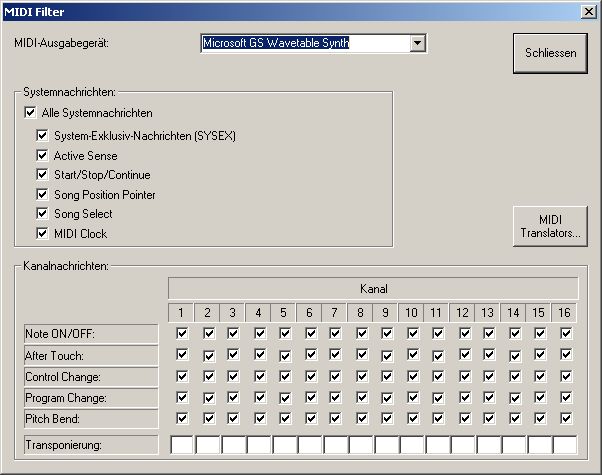Image resolution: width=602 pixels, height=475 pixels.
Task: Uncheck Pitch Bend for channel 7
Action: tap(335, 418)
